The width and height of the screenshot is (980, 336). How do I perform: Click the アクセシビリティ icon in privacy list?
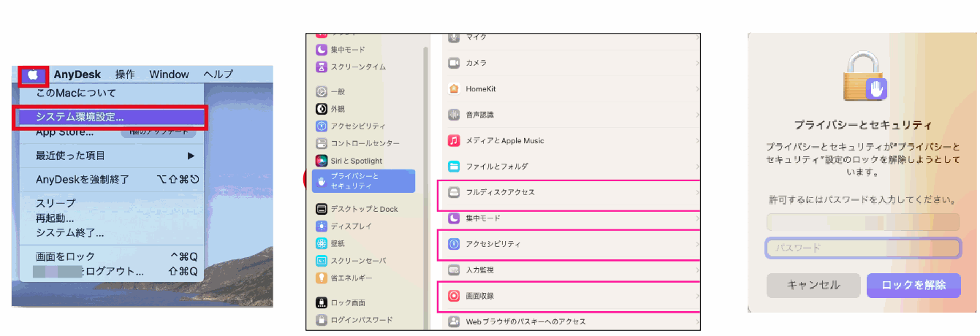pyautogui.click(x=454, y=244)
